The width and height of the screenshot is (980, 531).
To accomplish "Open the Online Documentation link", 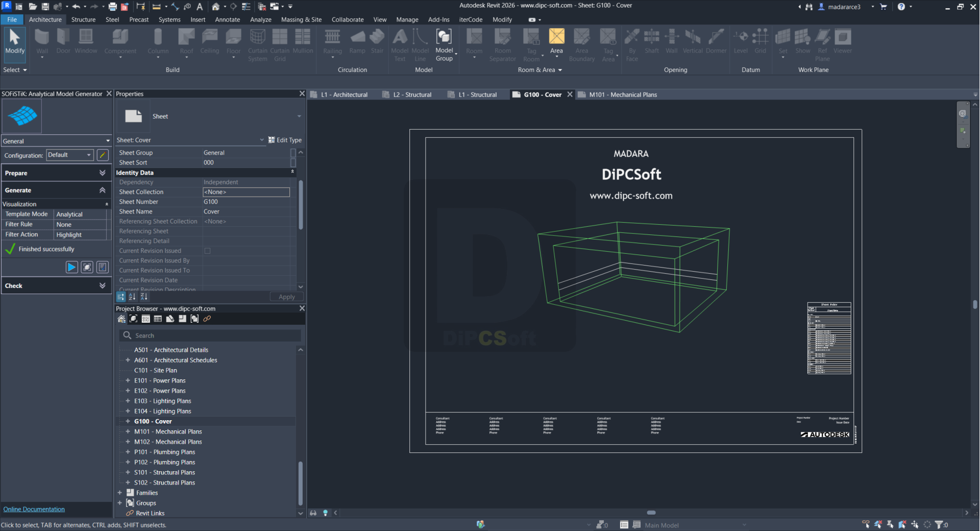I will tap(34, 509).
